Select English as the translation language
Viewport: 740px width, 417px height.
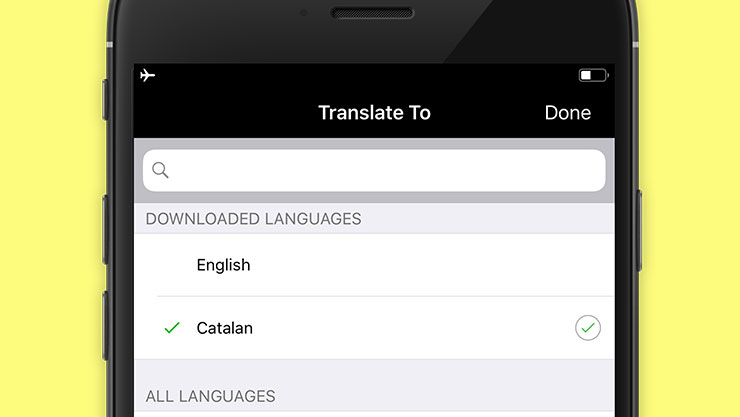[x=224, y=265]
